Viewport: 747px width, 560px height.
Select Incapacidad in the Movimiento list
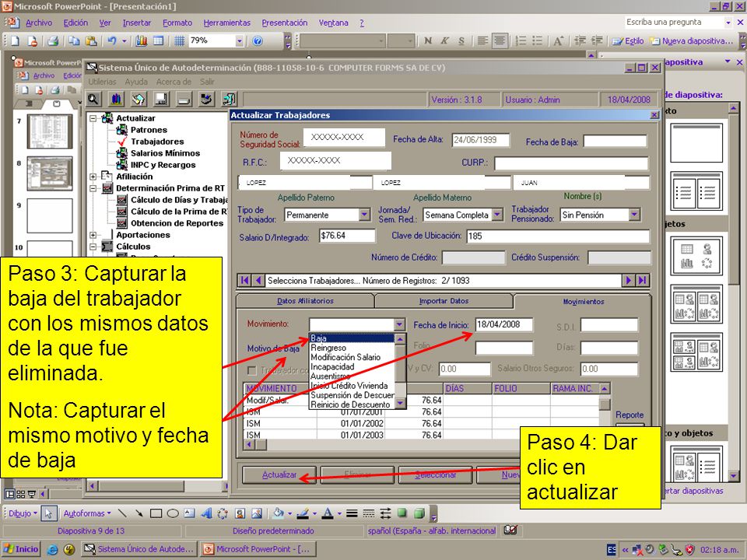point(352,366)
